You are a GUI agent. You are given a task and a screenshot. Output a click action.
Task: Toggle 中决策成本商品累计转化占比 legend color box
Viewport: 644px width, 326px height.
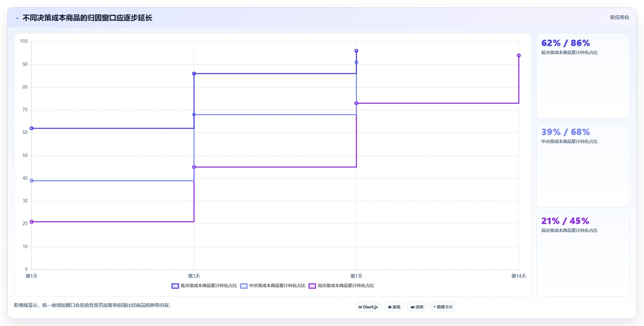pos(244,286)
